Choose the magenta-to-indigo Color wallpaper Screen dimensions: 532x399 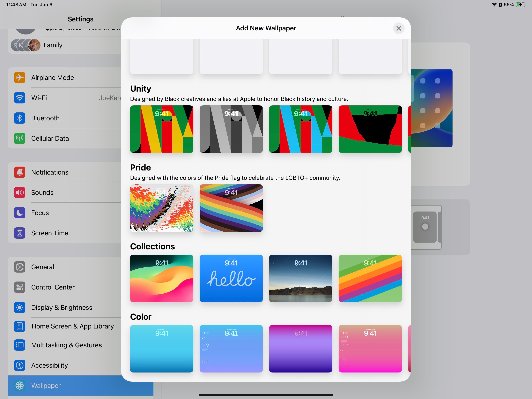tap(301, 349)
